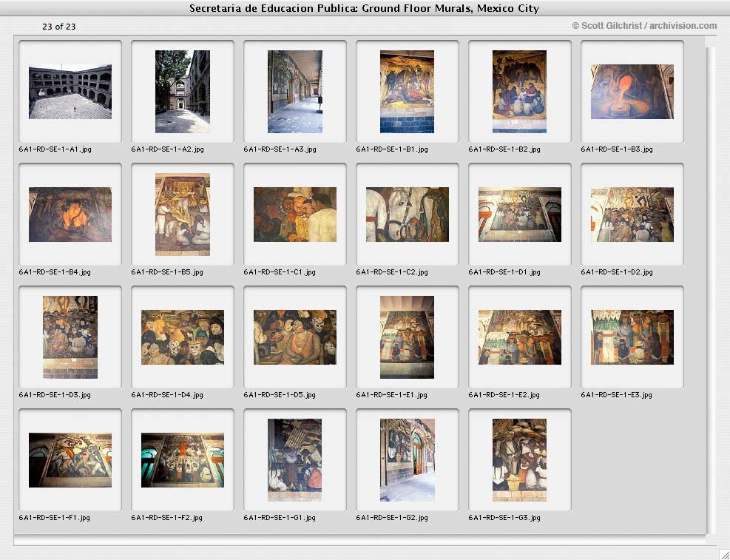Open thumbnail 6A1-RD-SE-1-B4.jpg
The height and width of the screenshot is (560, 730).
coord(70,215)
